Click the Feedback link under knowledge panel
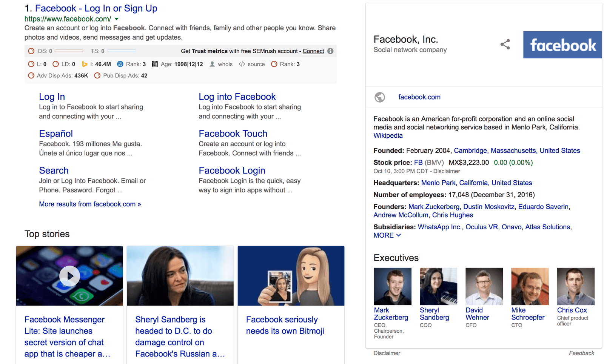604x364 pixels. pos(581,353)
